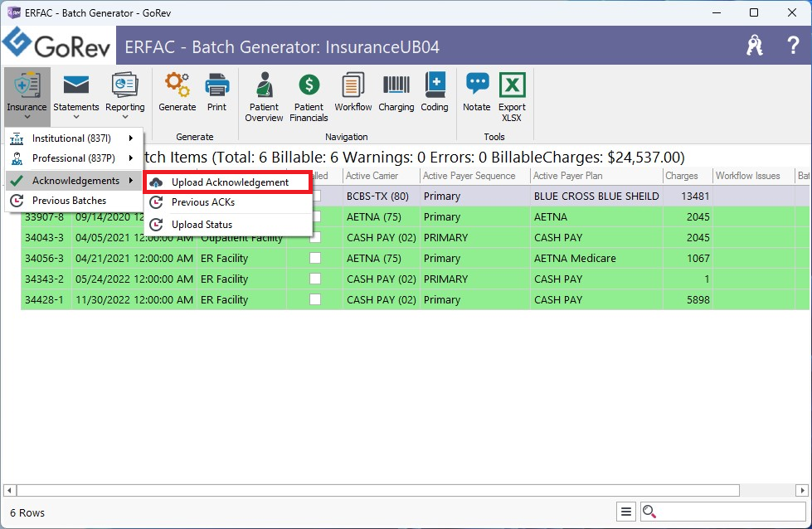Toggle checkbox in the 34043-3 row

pyautogui.click(x=315, y=237)
